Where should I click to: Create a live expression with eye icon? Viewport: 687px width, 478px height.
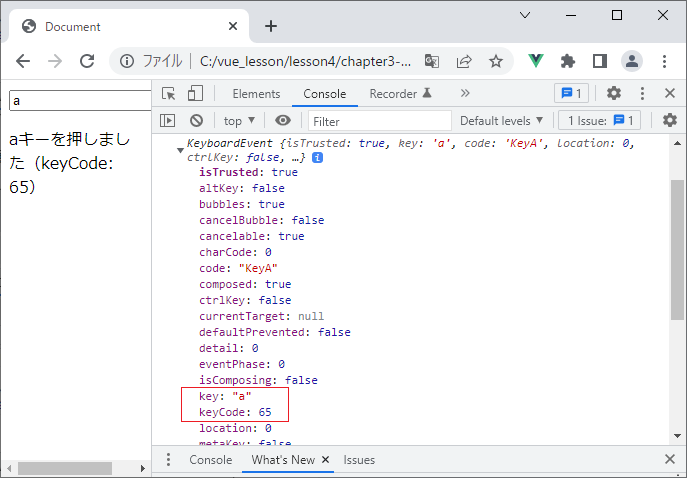click(283, 120)
